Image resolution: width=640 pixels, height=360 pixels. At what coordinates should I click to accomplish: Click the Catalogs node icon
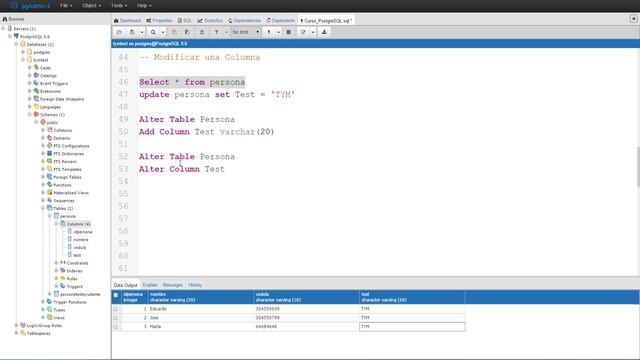click(36, 76)
